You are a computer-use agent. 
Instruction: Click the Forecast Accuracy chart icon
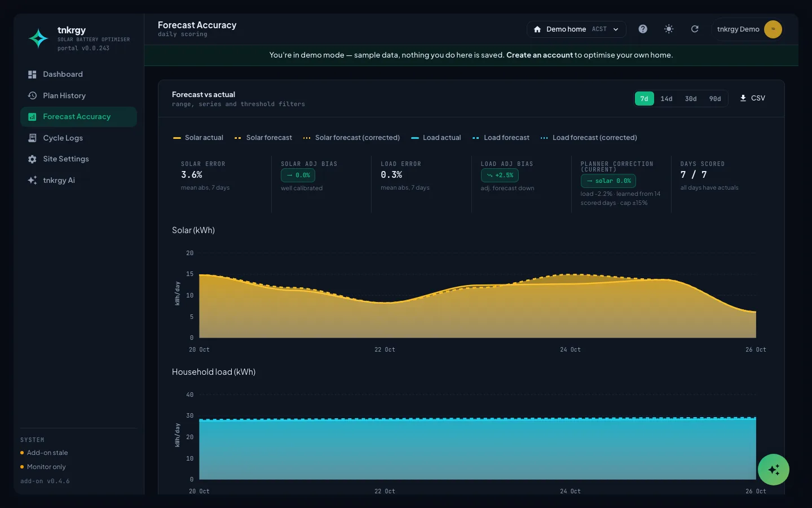coord(32,117)
